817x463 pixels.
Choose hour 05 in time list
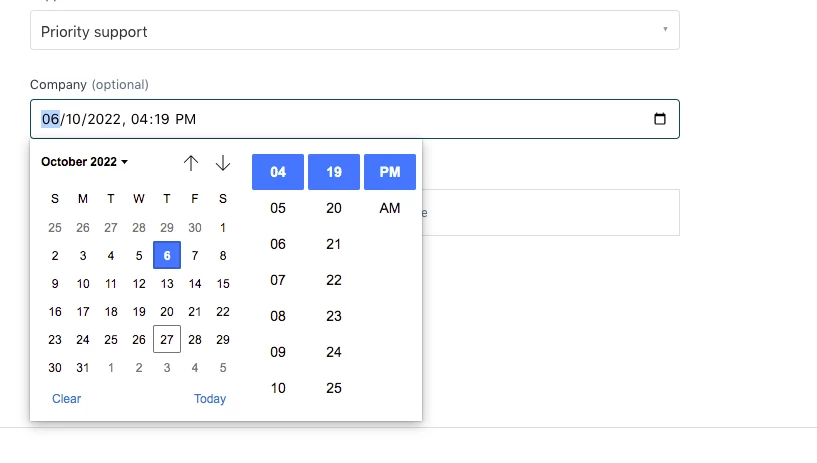[x=278, y=208]
